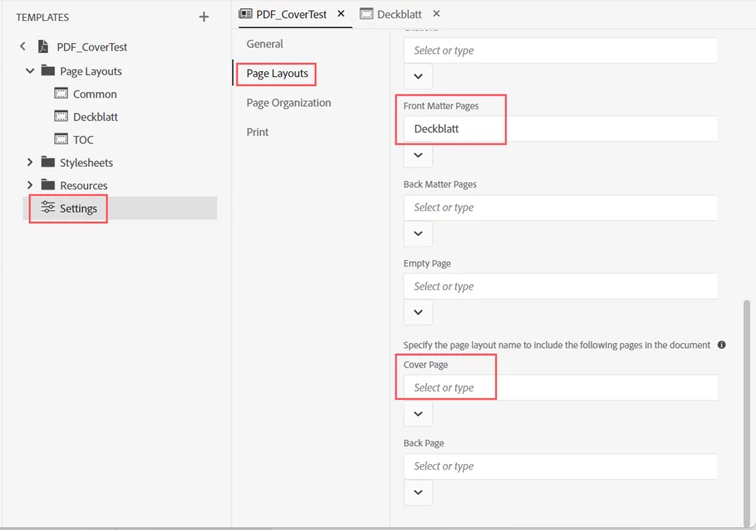Click the Page Layouts folder icon
756x530 pixels.
point(48,70)
